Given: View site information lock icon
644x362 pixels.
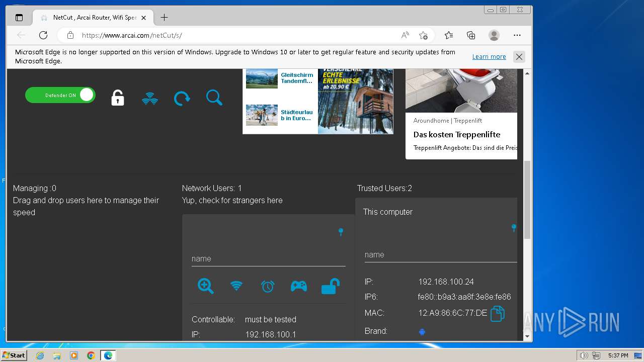Looking at the screenshot, I should pos(70,35).
